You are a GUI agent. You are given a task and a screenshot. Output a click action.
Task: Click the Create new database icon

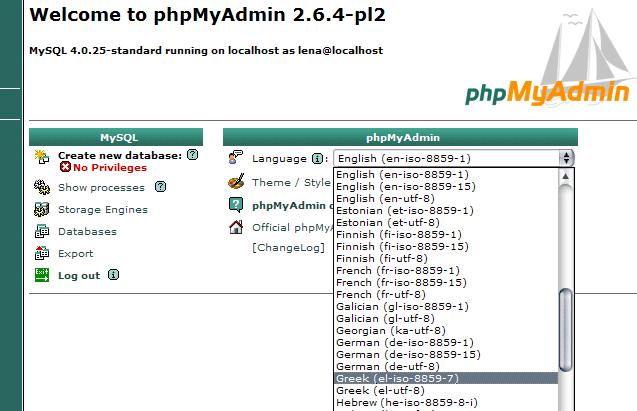41,156
